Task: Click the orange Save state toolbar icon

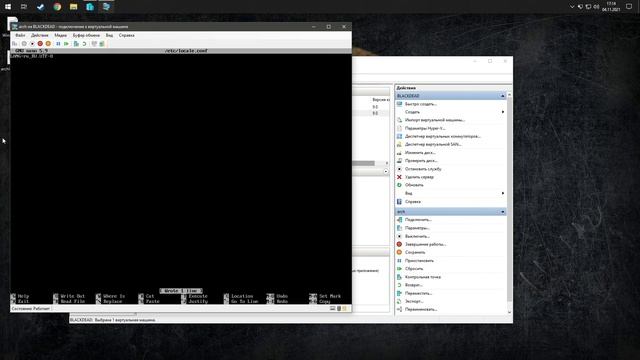Action: 48,44
